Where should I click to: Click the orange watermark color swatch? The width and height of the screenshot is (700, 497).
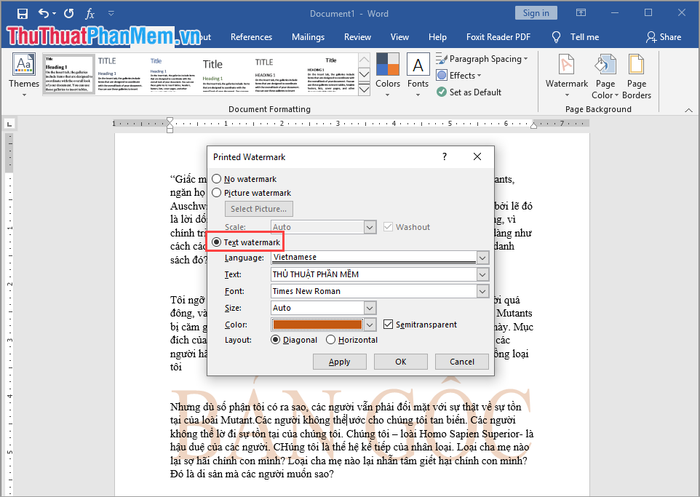point(316,324)
